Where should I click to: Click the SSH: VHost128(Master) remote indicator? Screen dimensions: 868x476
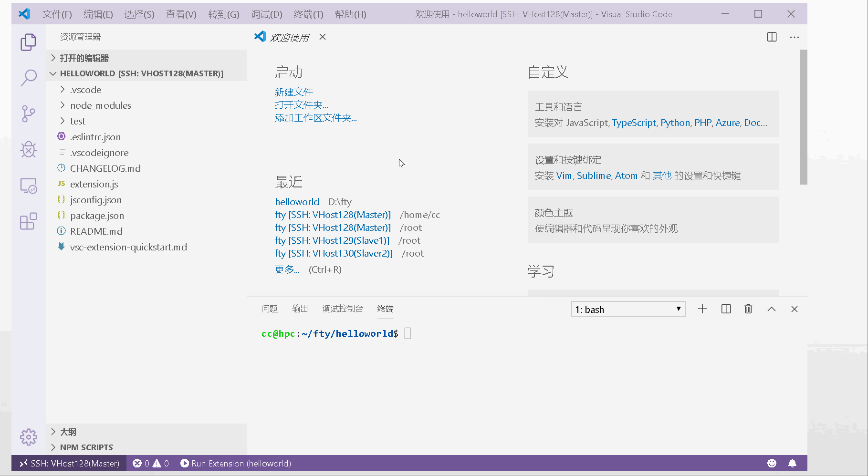pos(69,463)
